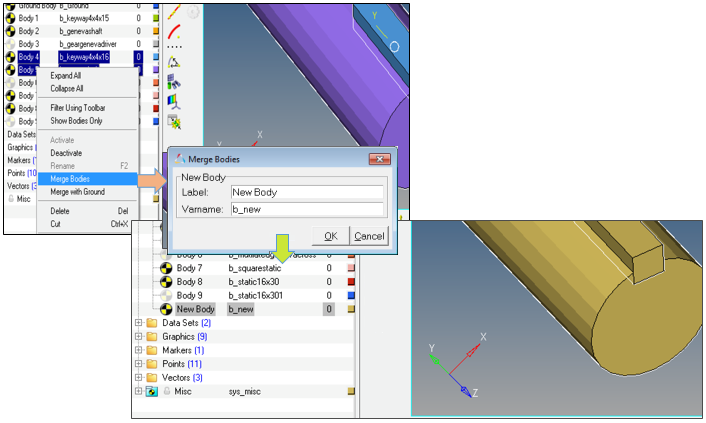Expand the Misc system node
Image resolution: width=706 pixels, height=423 pixels.
point(139,391)
